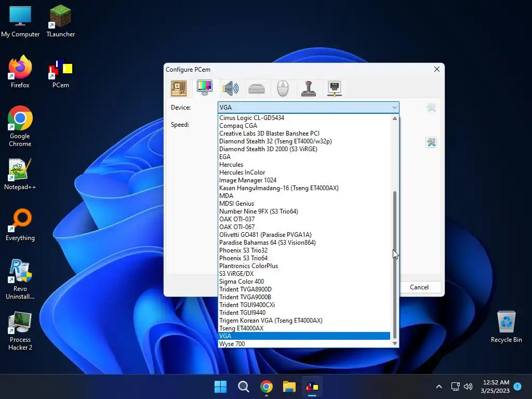Open the Network adapter tab

coord(335,88)
